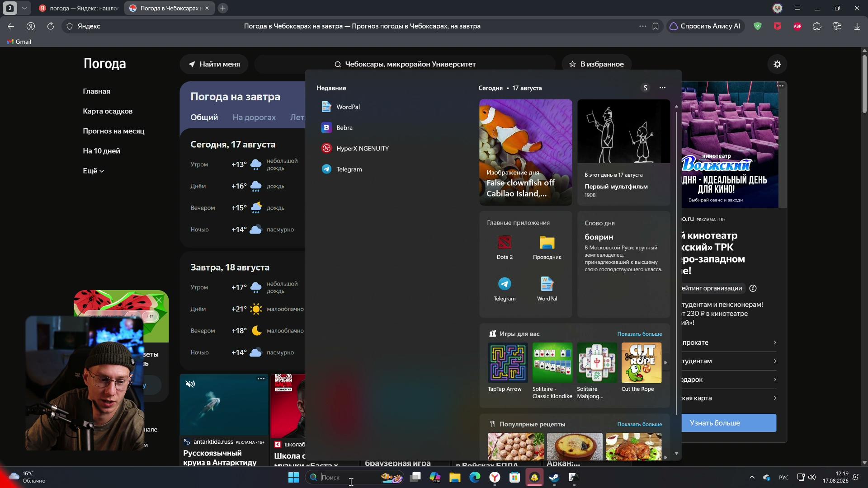Viewport: 868px width, 488px height.
Task: Open the AdBlock Plus extension
Action: click(x=797, y=26)
